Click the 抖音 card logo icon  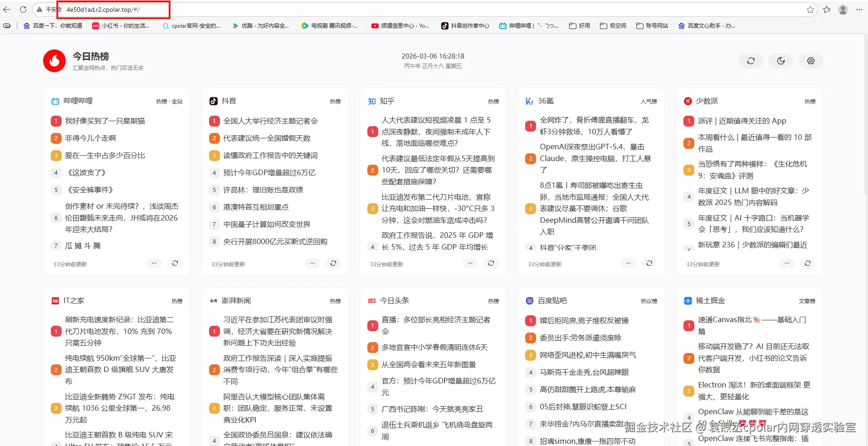click(214, 101)
